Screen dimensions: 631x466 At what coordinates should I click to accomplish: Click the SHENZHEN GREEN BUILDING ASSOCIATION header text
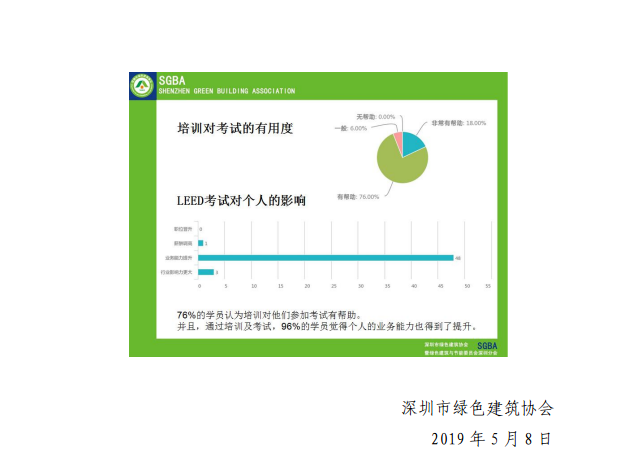227,91
